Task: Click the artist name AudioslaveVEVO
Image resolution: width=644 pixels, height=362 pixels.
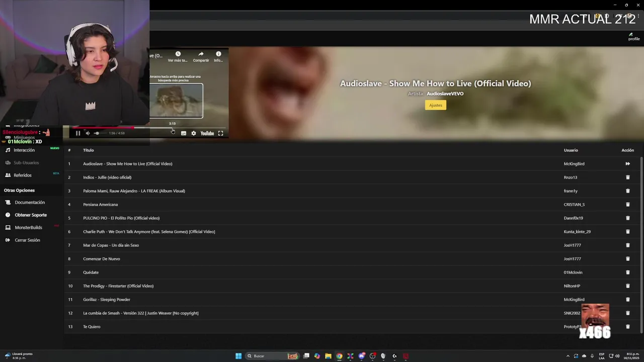Action: coord(445,94)
